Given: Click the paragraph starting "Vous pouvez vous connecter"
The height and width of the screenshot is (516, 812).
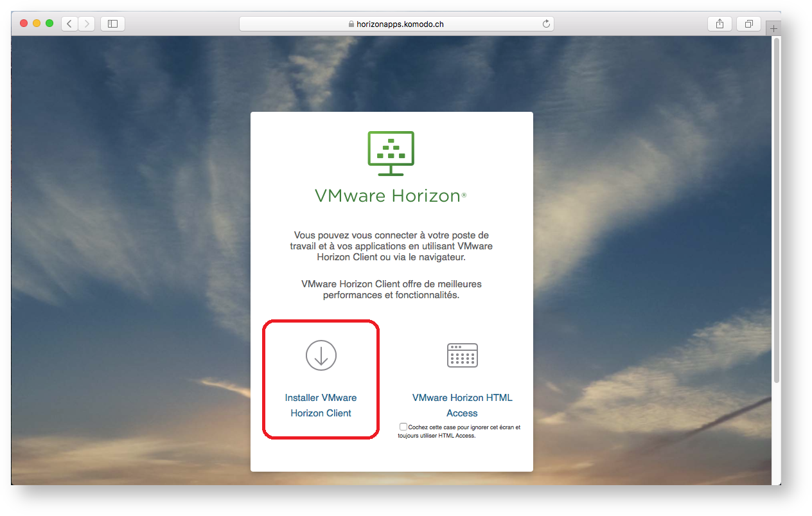Looking at the screenshot, I should coord(391,246).
